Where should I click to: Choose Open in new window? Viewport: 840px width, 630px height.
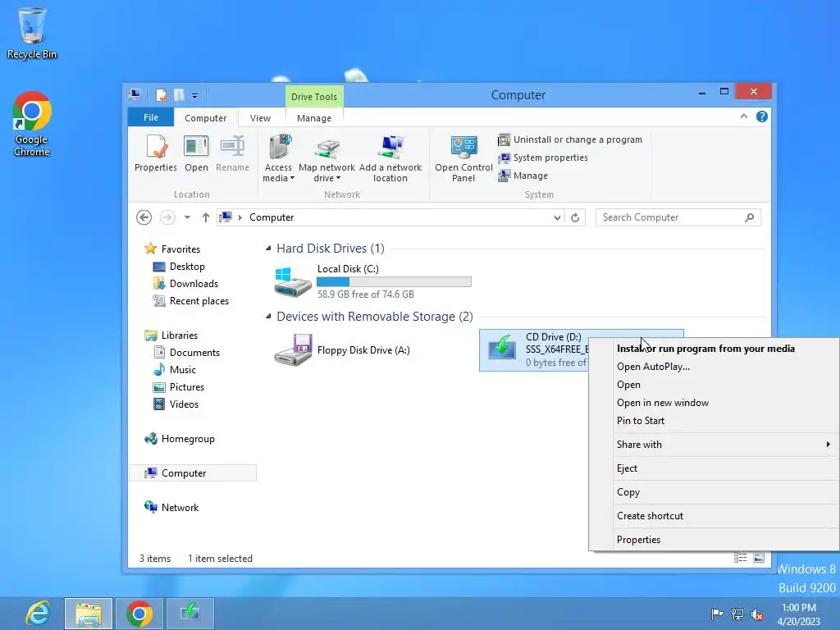663,402
